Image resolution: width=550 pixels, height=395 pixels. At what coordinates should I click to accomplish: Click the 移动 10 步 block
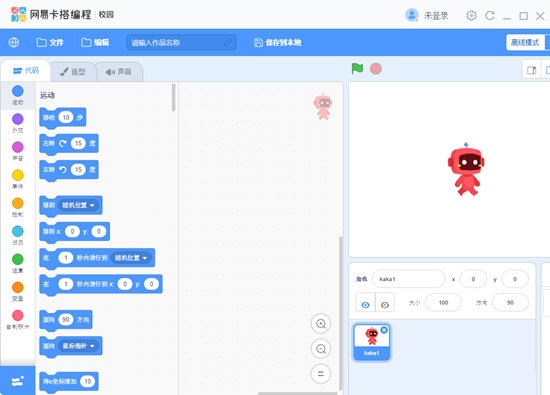click(63, 118)
